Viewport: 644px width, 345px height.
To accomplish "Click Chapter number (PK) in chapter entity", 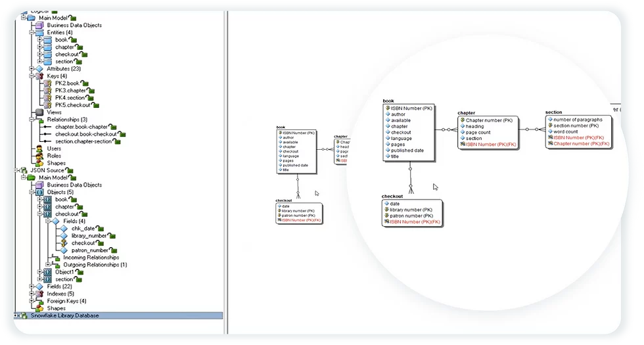I will pyautogui.click(x=489, y=120).
